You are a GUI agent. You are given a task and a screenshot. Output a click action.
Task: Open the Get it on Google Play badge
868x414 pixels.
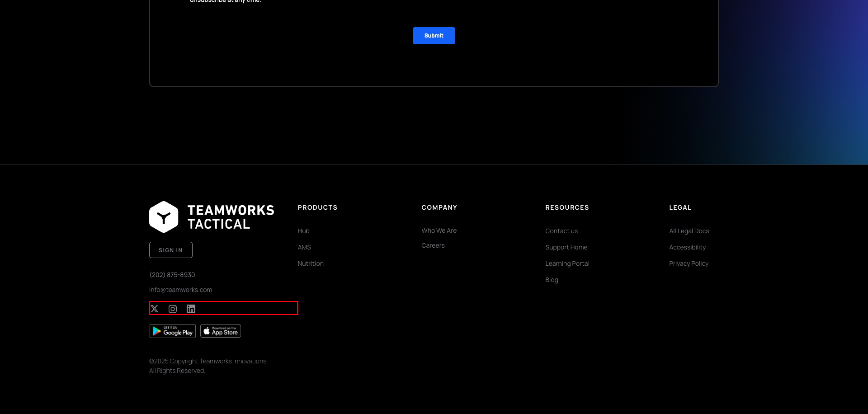[x=172, y=330]
